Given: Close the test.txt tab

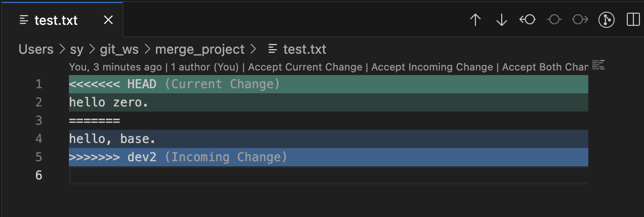Looking at the screenshot, I should pos(108,20).
